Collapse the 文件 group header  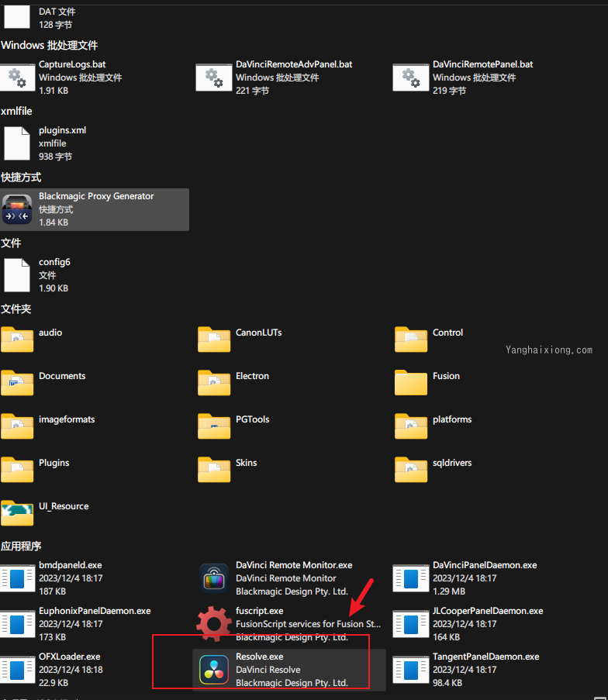11,243
